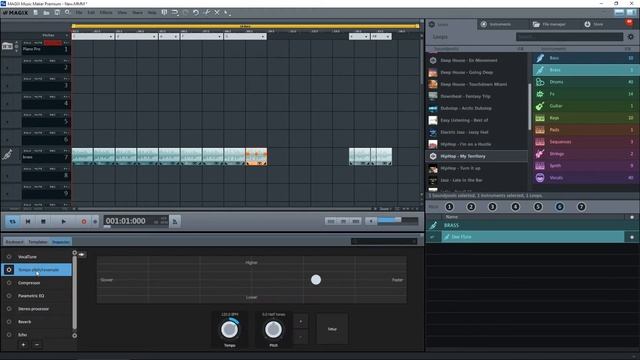
Task: Select the Strings instrument category
Action: click(586, 153)
